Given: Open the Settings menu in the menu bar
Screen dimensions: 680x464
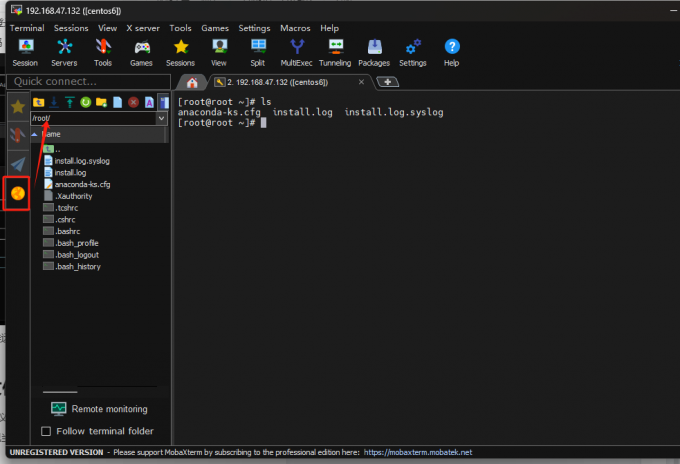Looking at the screenshot, I should (255, 28).
